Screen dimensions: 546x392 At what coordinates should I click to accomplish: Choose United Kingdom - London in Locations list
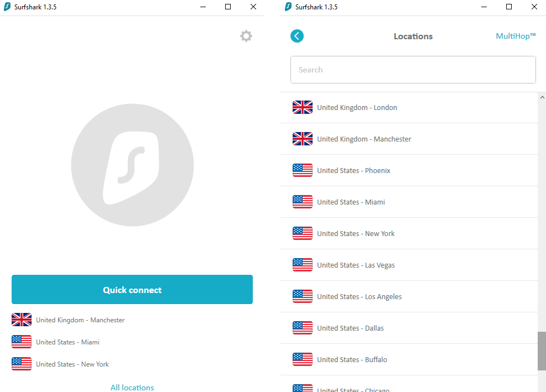tap(409, 108)
